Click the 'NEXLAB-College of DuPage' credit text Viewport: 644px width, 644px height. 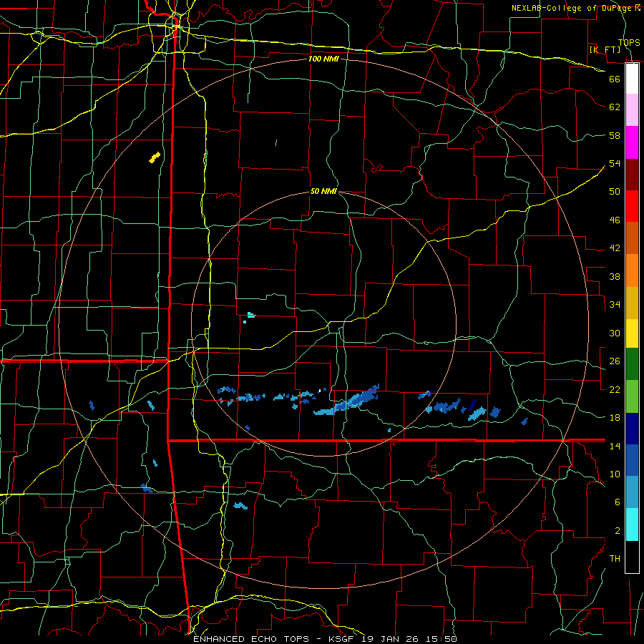click(x=572, y=8)
